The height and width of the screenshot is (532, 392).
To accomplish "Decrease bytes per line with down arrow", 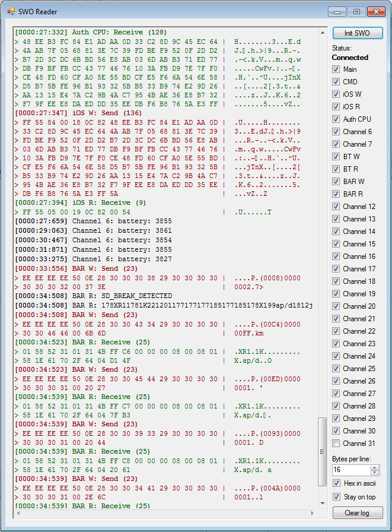I will point(375,472).
